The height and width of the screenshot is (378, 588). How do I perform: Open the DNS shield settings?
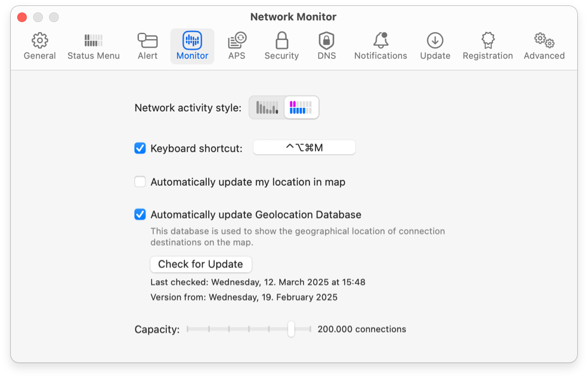tap(327, 47)
